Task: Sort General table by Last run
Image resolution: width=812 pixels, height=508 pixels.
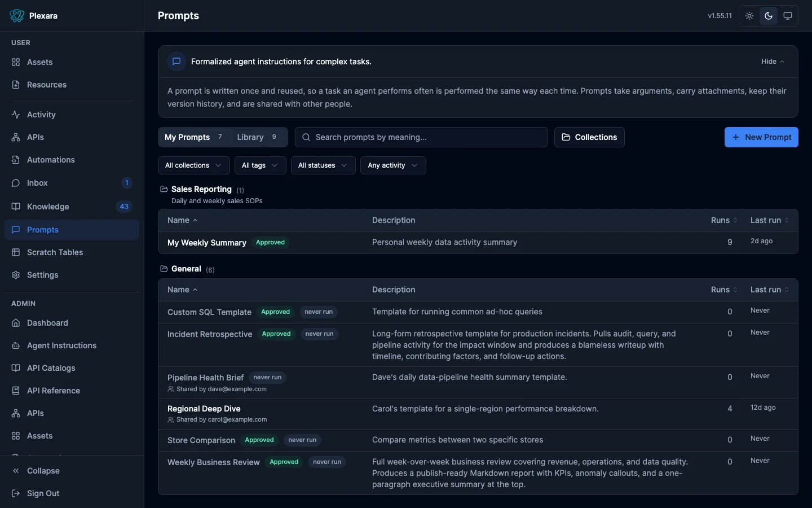Action: [770, 290]
